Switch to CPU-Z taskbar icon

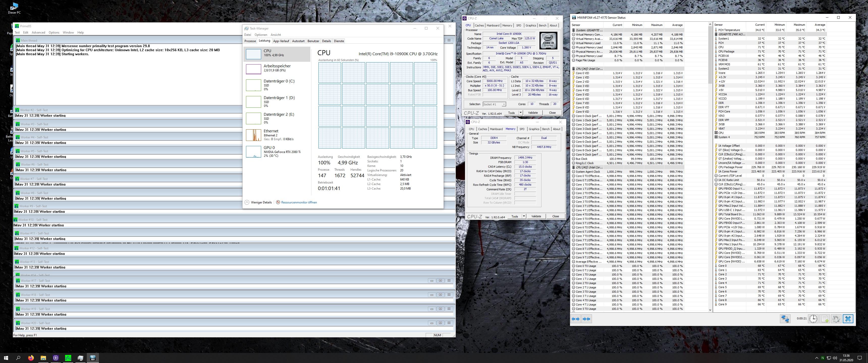56,358
